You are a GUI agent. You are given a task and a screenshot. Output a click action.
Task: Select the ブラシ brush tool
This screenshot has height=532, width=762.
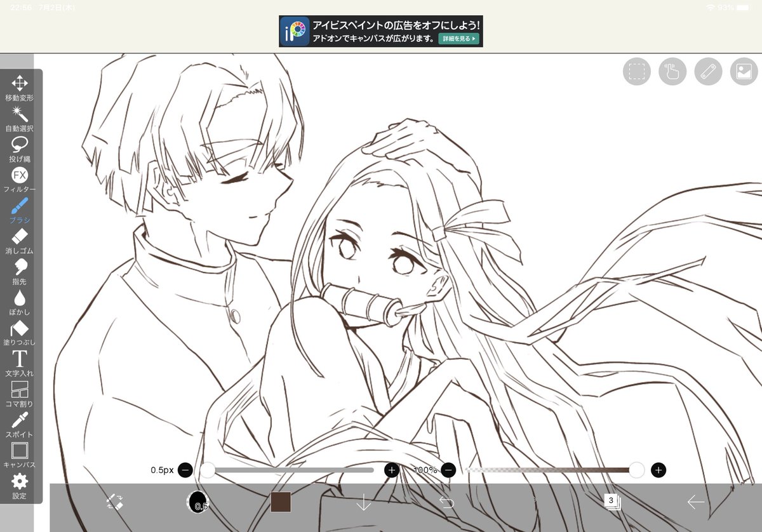pyautogui.click(x=20, y=210)
